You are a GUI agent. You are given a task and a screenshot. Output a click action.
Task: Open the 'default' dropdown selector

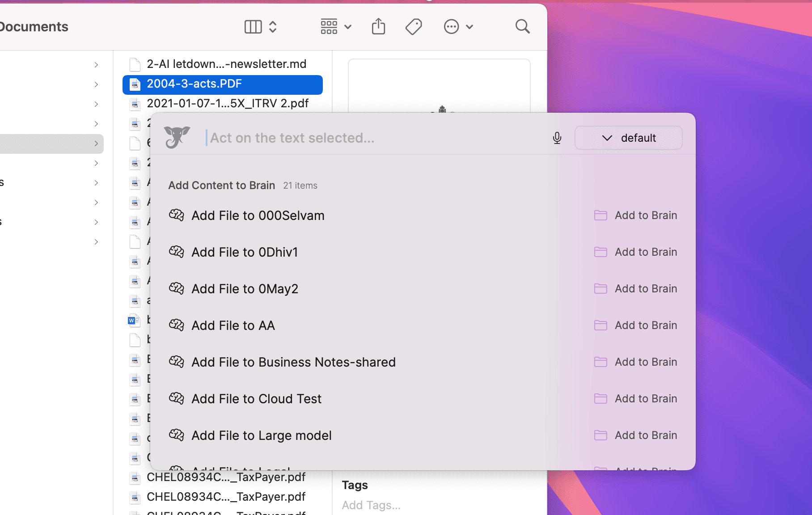628,138
